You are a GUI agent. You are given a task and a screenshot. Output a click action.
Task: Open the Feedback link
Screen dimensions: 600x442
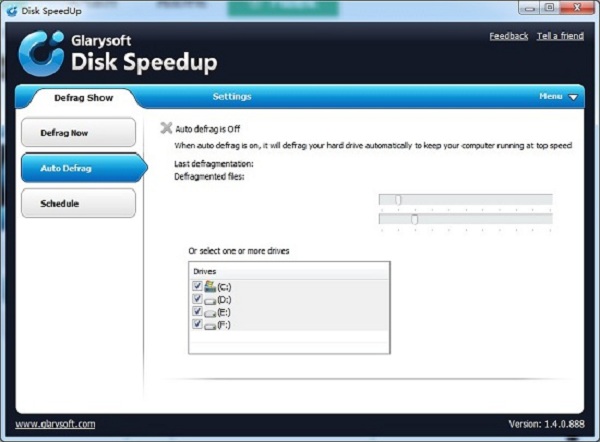[x=509, y=36]
